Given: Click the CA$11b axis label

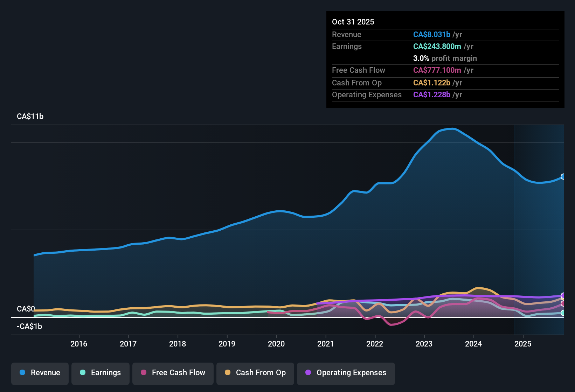Looking at the screenshot, I should coord(30,116).
